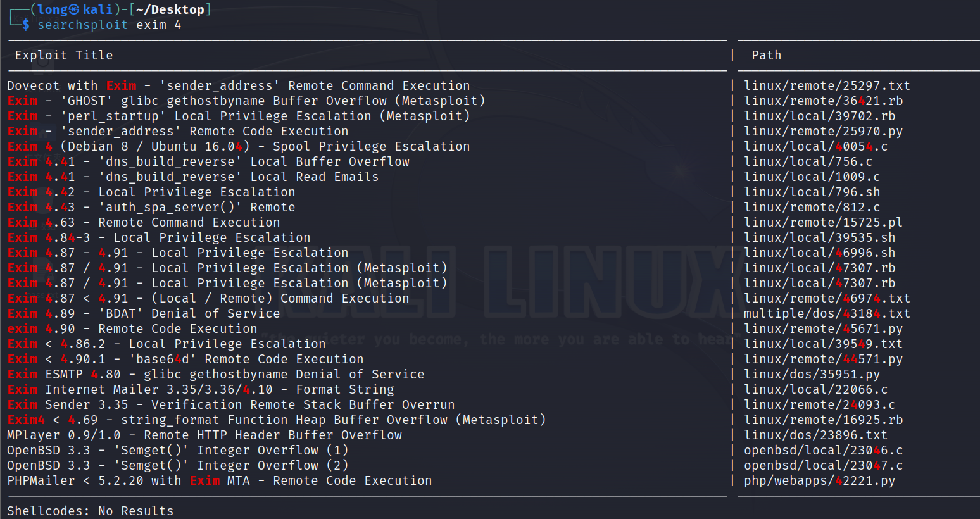Click the path linux/local/22066.c
Viewport: 980px width, 519px height.
tap(816, 389)
